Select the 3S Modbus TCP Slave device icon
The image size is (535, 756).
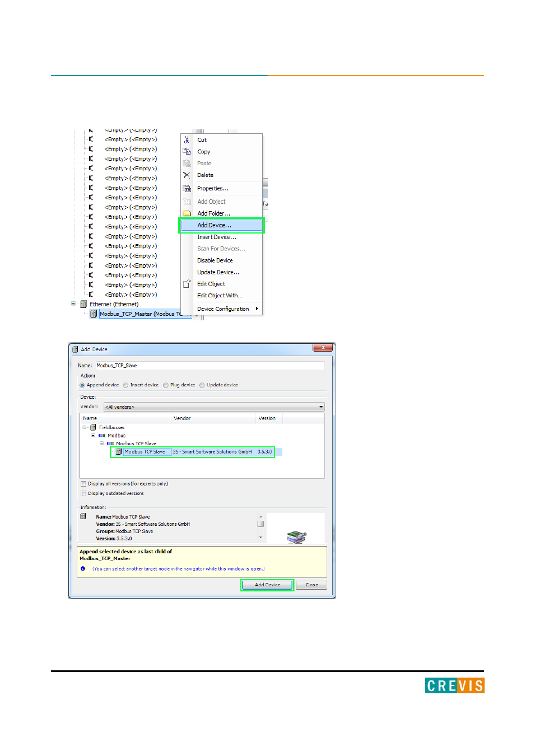coord(119,451)
